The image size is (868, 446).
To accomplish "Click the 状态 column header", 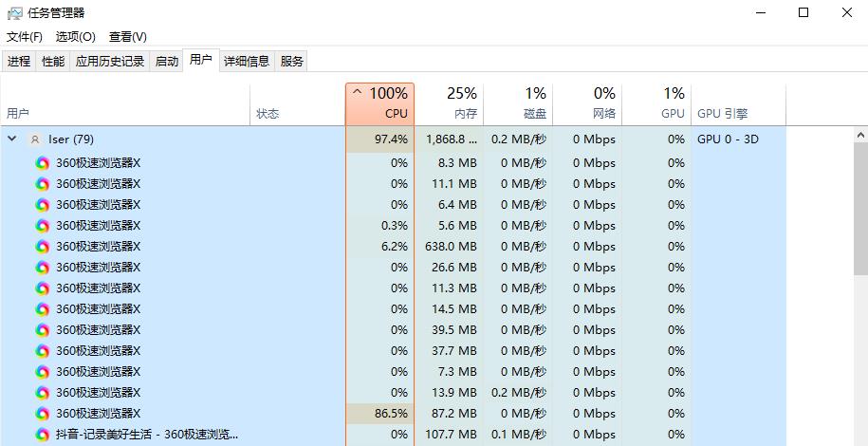I will [x=297, y=104].
